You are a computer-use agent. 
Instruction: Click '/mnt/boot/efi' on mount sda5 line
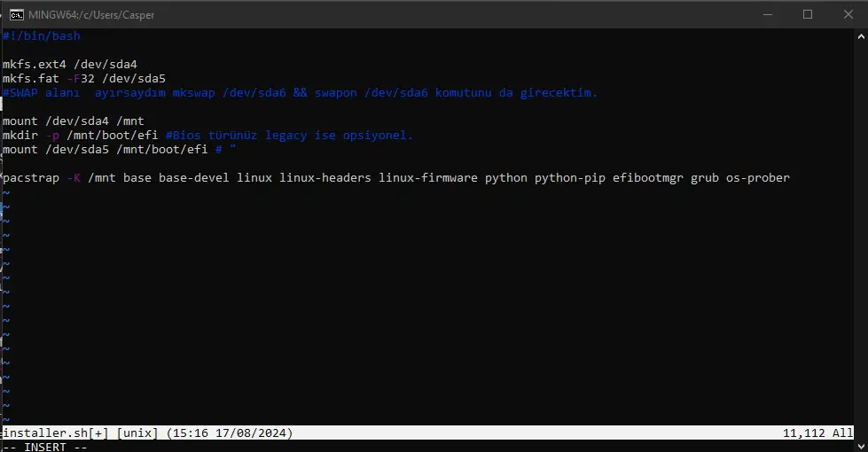tap(161, 150)
